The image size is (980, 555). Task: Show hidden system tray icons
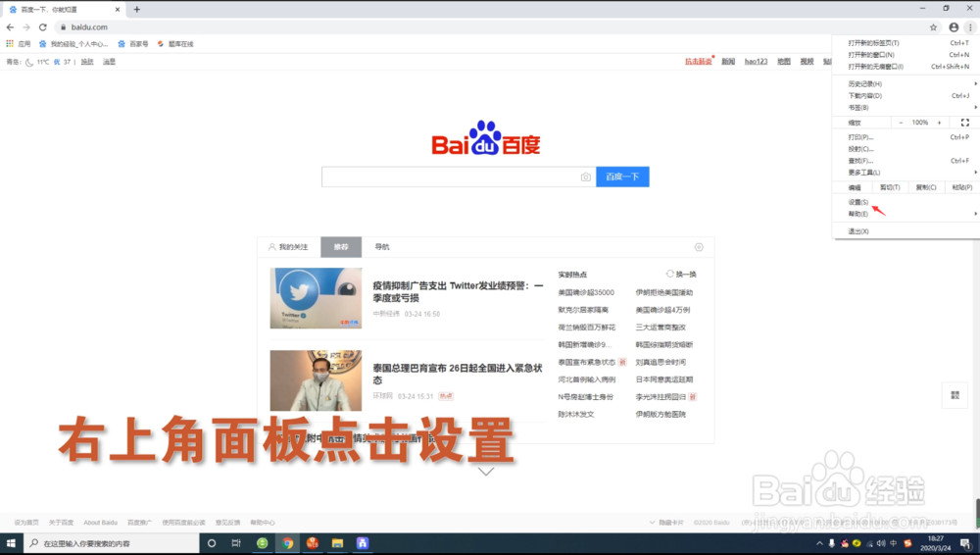click(x=819, y=543)
